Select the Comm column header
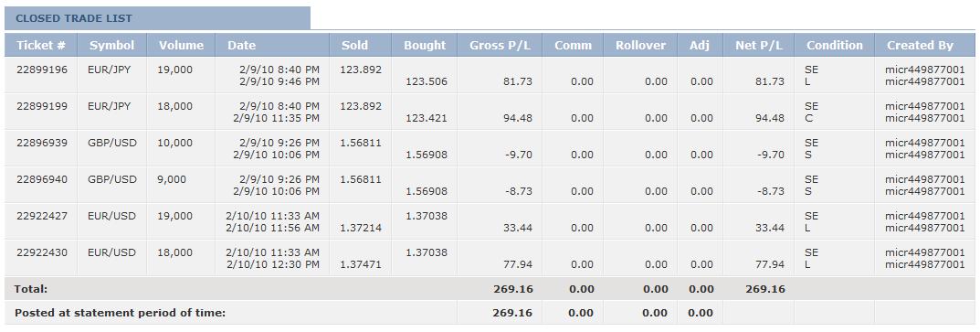 coord(573,45)
